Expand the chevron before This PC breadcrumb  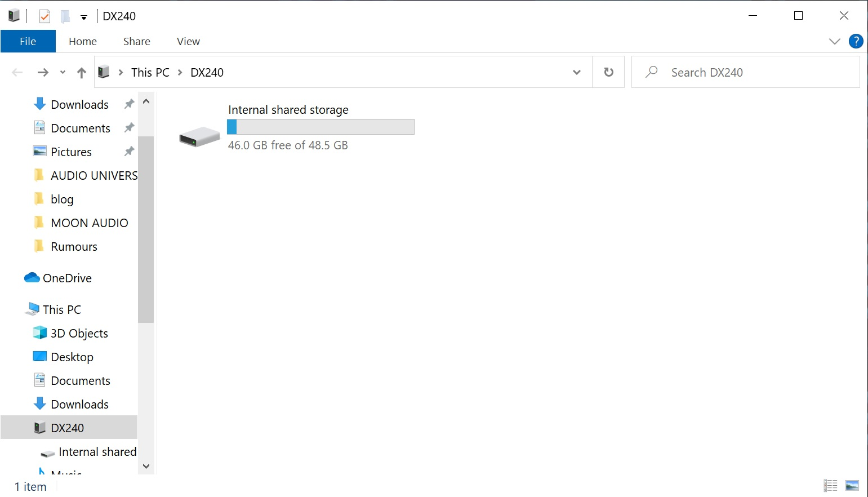point(121,72)
